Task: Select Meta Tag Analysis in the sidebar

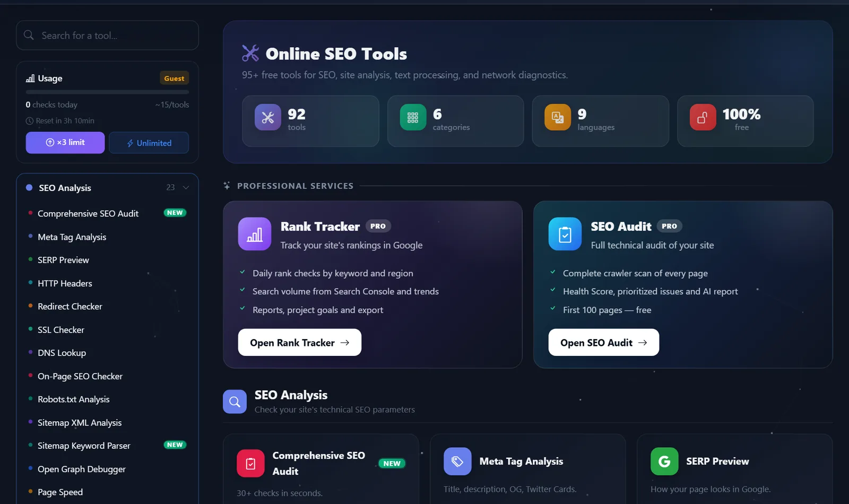Action: click(107, 237)
